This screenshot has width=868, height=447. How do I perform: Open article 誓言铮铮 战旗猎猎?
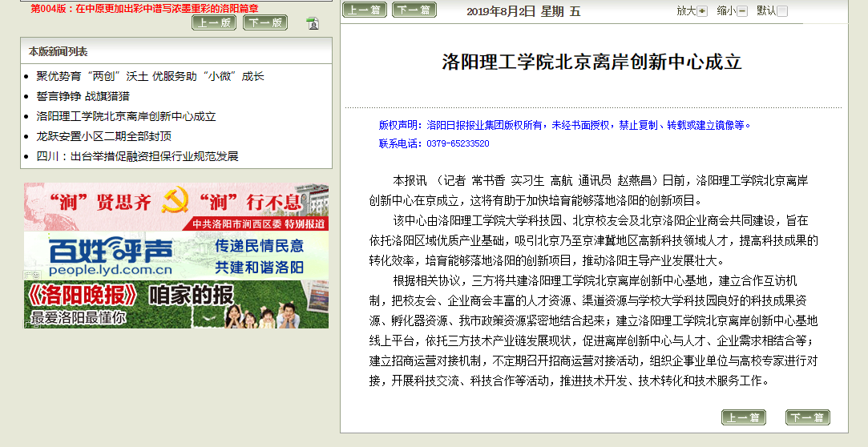pos(83,96)
